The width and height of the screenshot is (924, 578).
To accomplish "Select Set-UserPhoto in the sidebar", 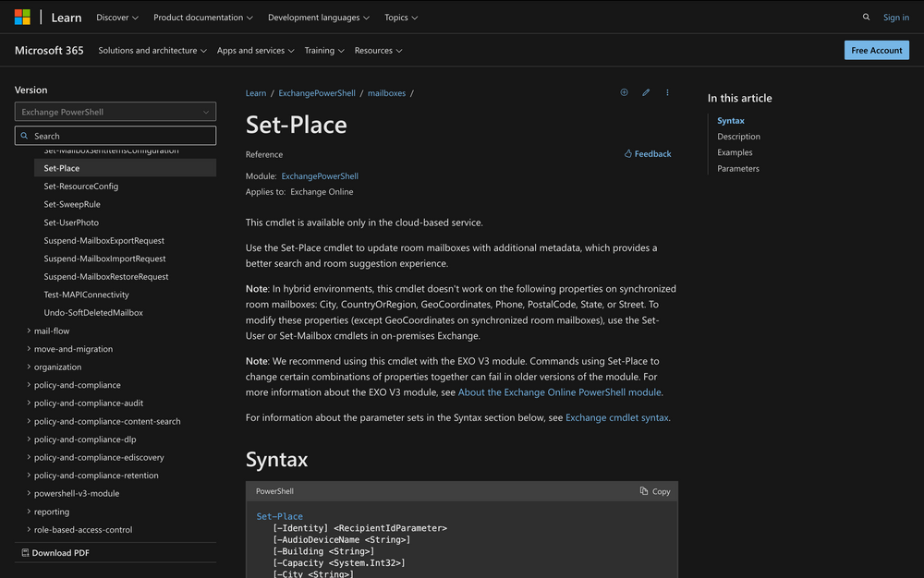I will (x=71, y=223).
